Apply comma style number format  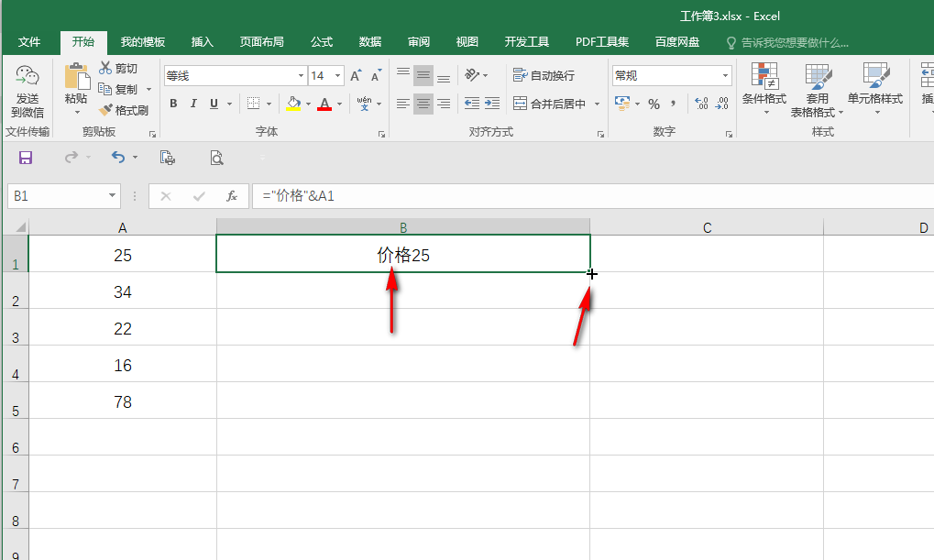click(x=673, y=104)
